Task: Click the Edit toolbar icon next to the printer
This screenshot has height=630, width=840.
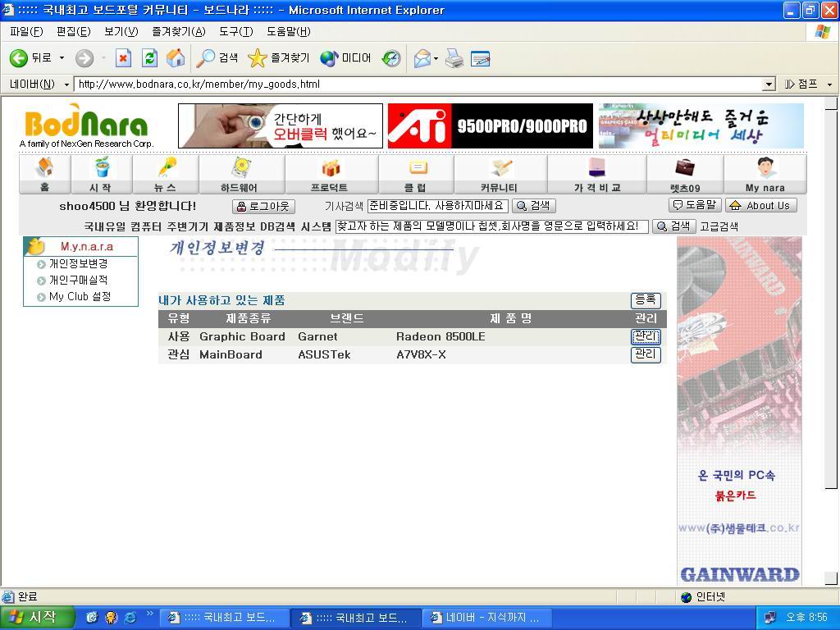Action: 481,58
